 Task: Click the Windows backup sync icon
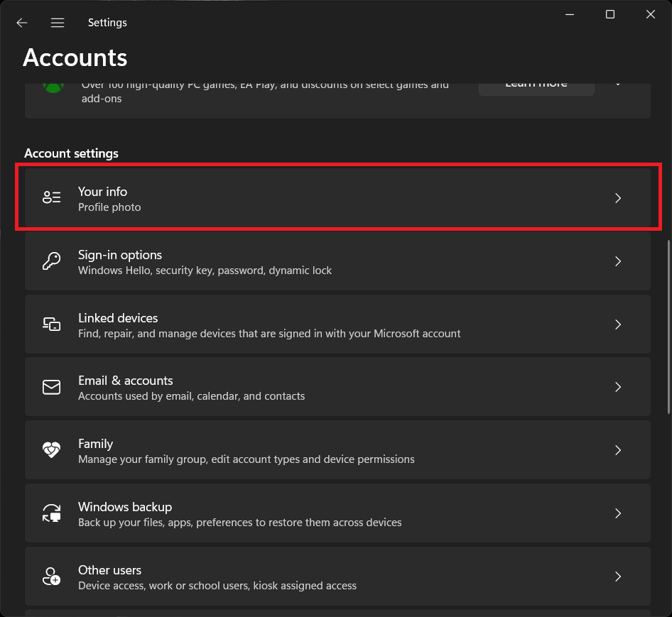(x=51, y=513)
